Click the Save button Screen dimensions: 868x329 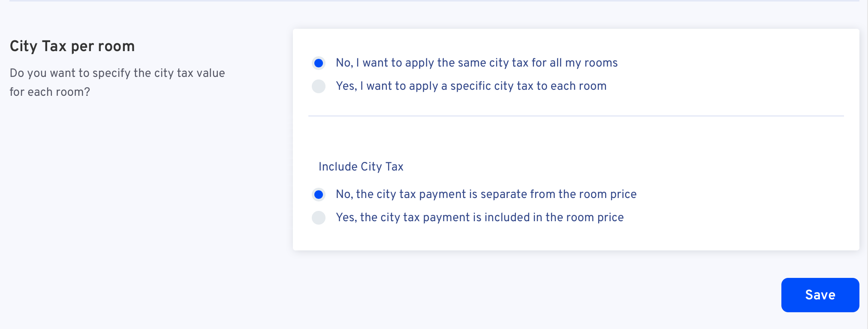[820, 295]
